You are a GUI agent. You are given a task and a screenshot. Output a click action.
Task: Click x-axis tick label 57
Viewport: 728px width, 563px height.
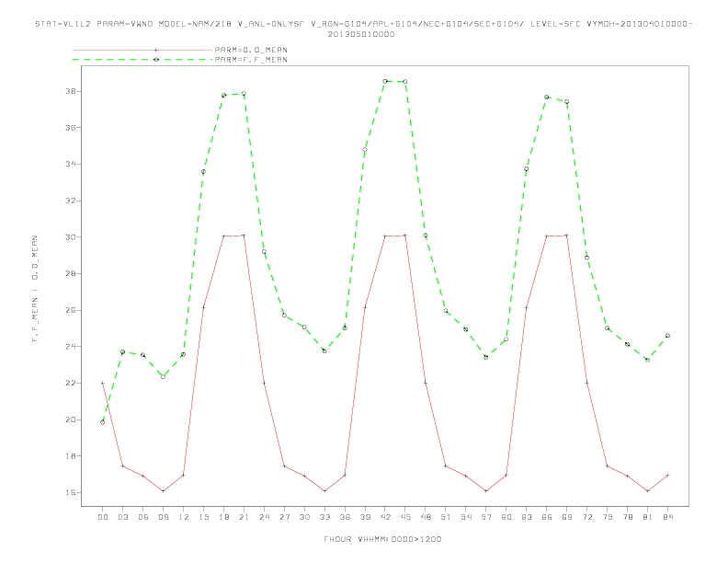(x=486, y=517)
